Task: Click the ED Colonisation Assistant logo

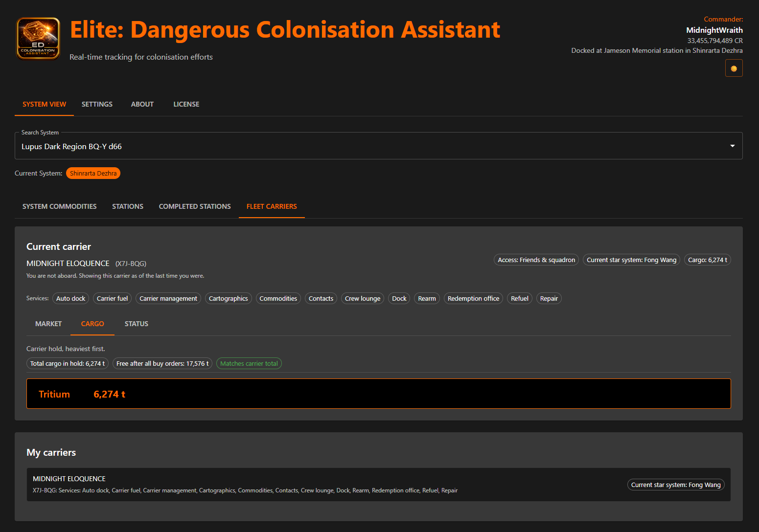Action: pos(38,38)
